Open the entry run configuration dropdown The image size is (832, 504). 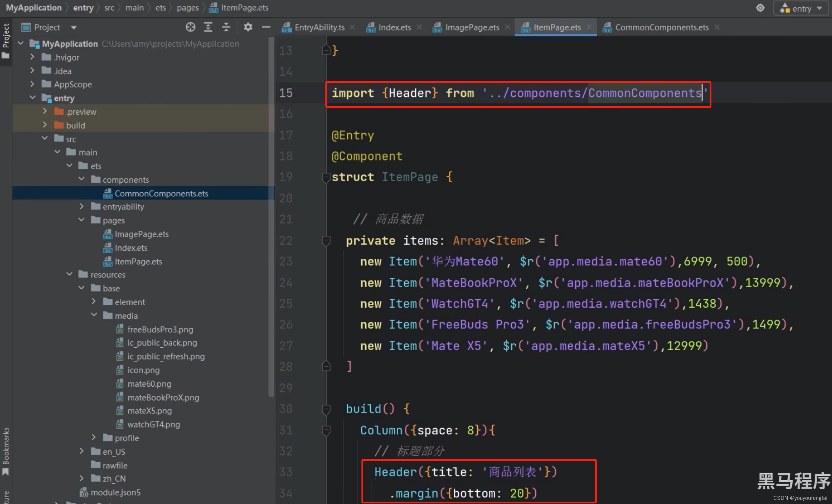[801, 8]
